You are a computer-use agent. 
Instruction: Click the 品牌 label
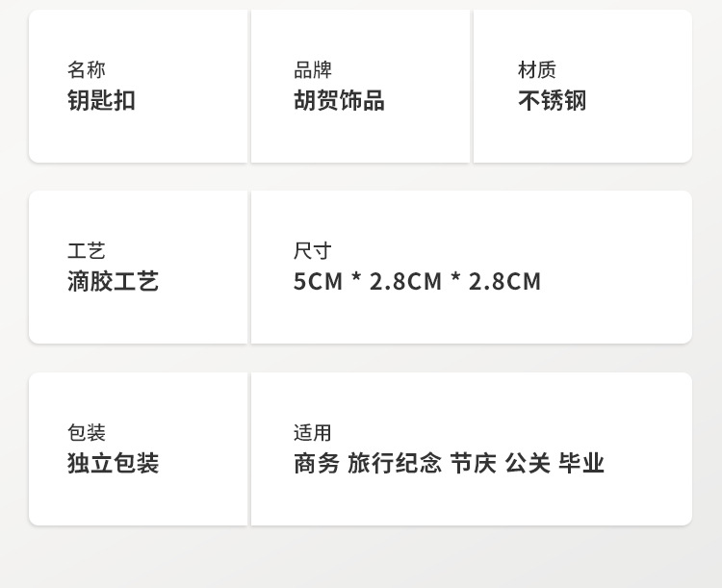coord(313,70)
